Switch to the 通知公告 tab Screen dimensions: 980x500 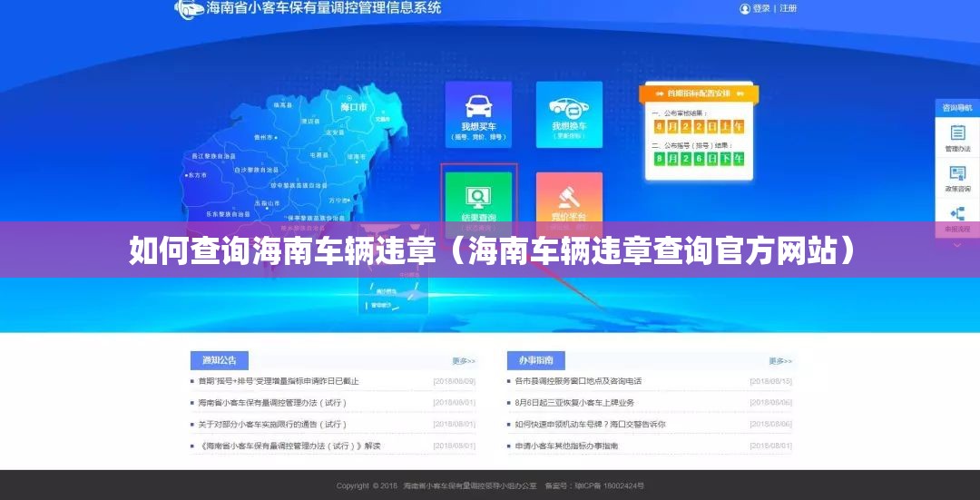pyautogui.click(x=220, y=360)
